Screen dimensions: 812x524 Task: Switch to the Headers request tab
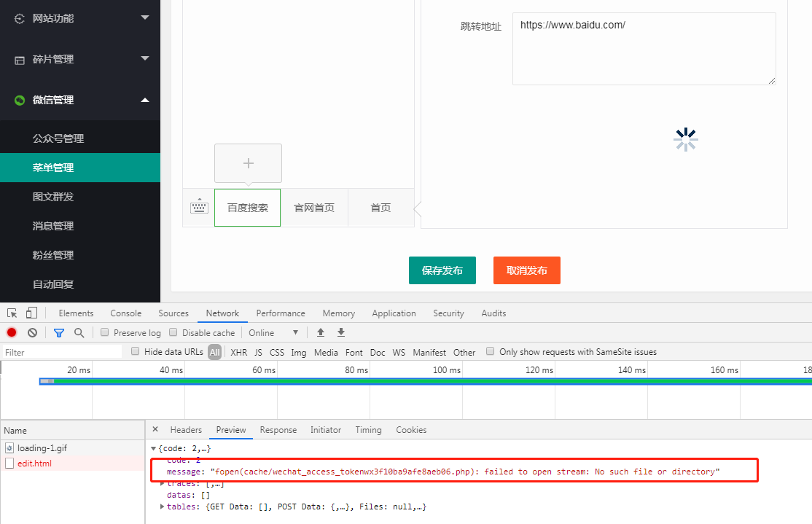186,430
